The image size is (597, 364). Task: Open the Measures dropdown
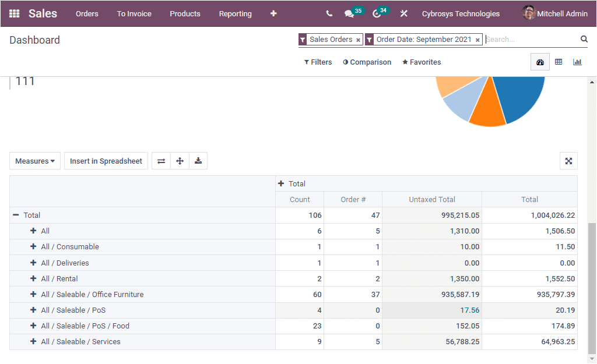[x=34, y=161]
